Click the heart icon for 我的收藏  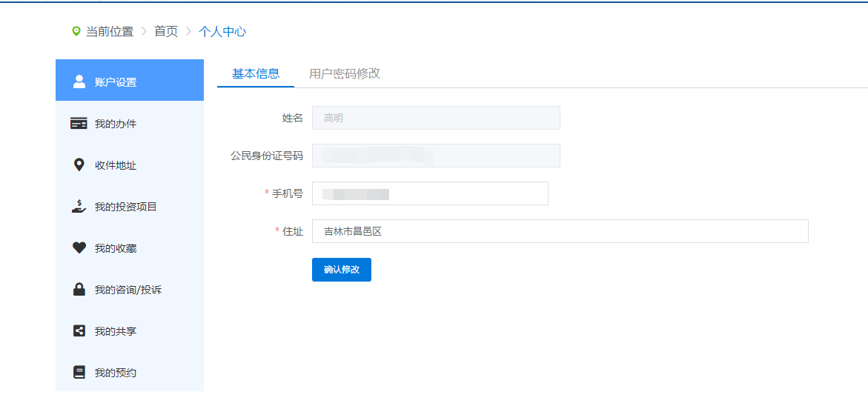click(79, 248)
